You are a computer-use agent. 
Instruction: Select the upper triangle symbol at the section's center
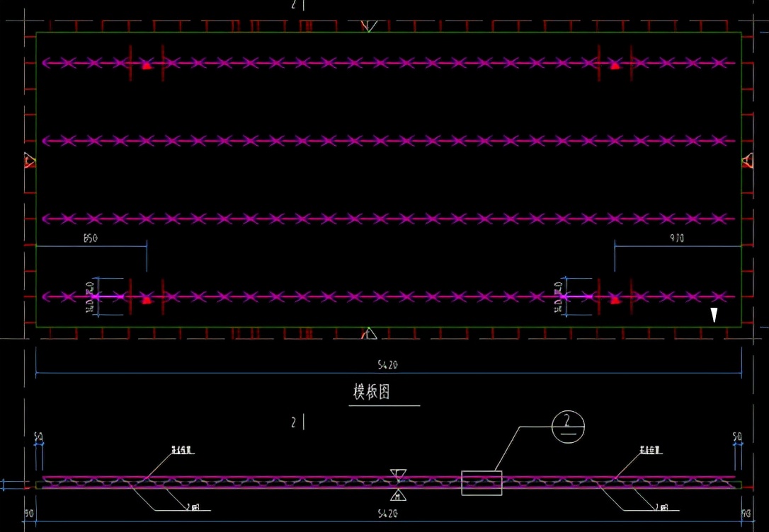[x=398, y=475]
